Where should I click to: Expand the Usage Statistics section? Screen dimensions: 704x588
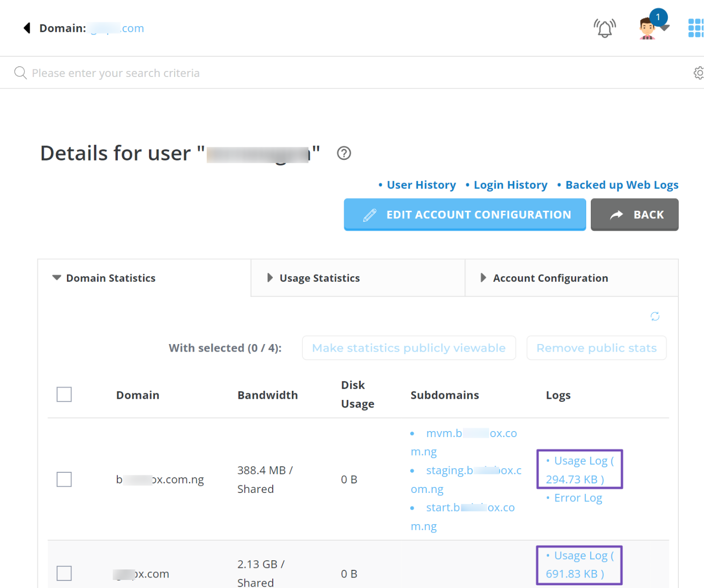click(x=320, y=278)
